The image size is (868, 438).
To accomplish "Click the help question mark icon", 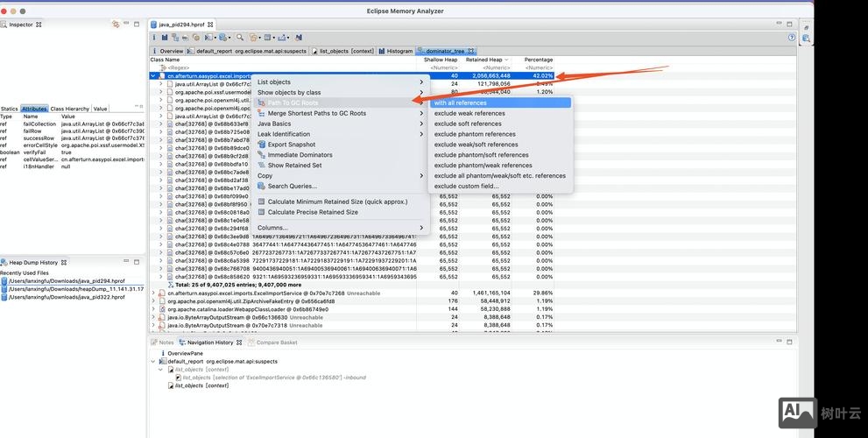I will click(805, 38).
